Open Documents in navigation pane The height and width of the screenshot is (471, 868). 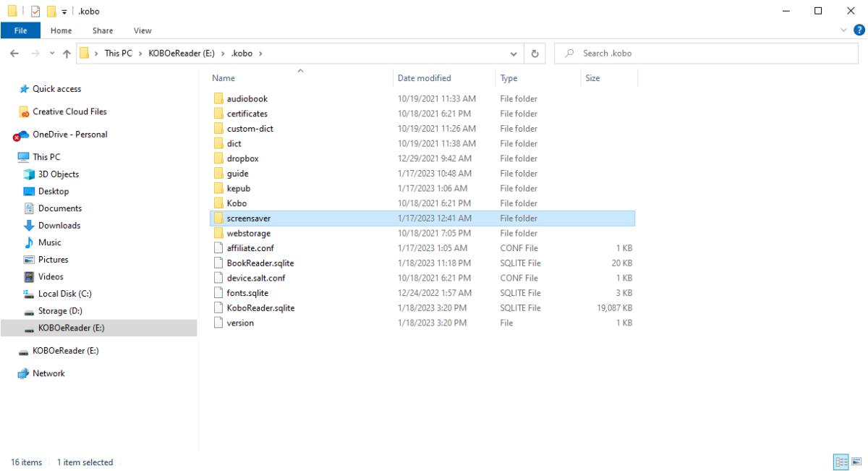(x=59, y=208)
